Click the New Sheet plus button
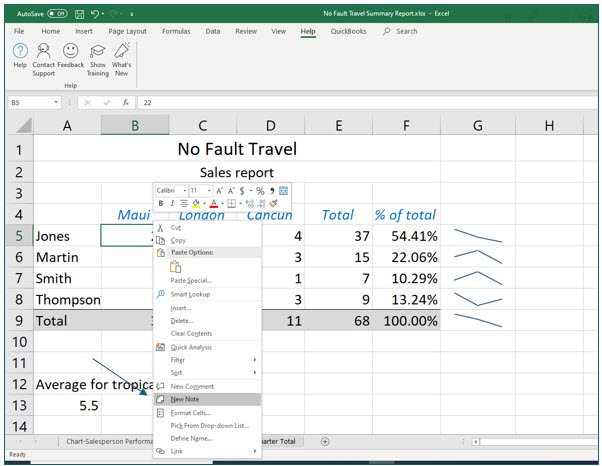 pyautogui.click(x=325, y=441)
